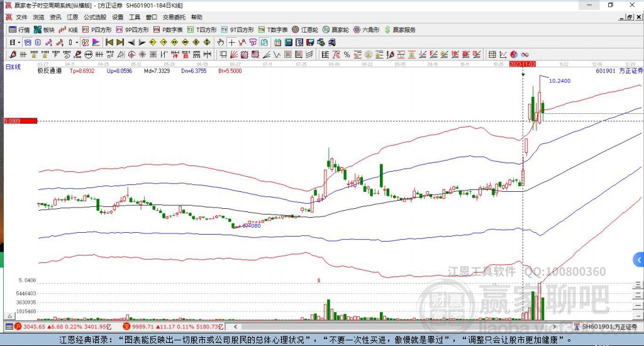
Task: Open 赢家服务 services
Action: click(x=400, y=30)
